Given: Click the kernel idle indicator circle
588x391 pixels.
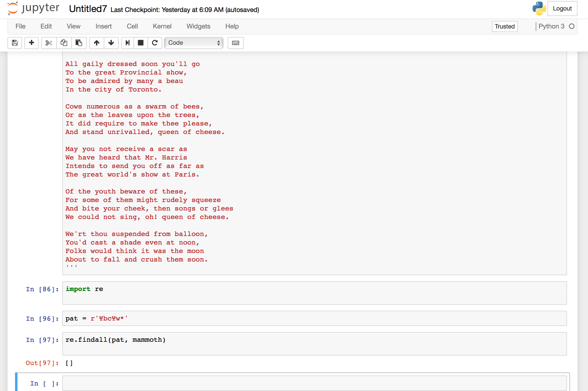Looking at the screenshot, I should pos(571,26).
